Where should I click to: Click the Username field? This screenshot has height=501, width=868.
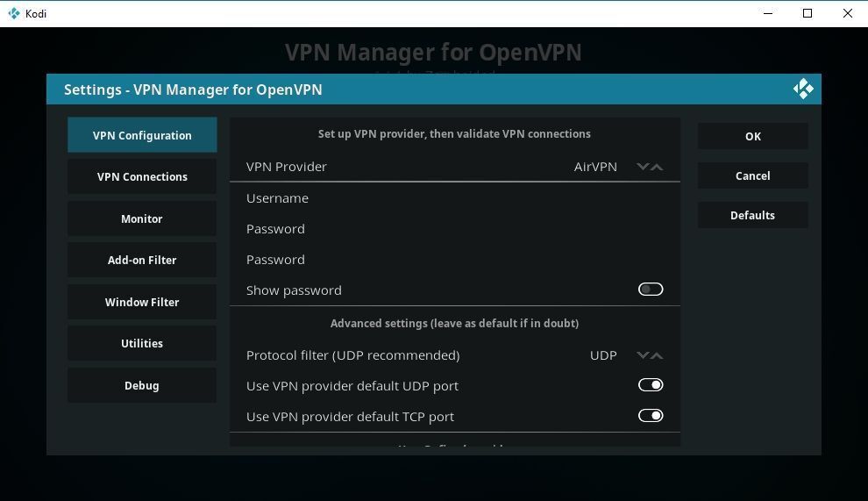click(454, 198)
